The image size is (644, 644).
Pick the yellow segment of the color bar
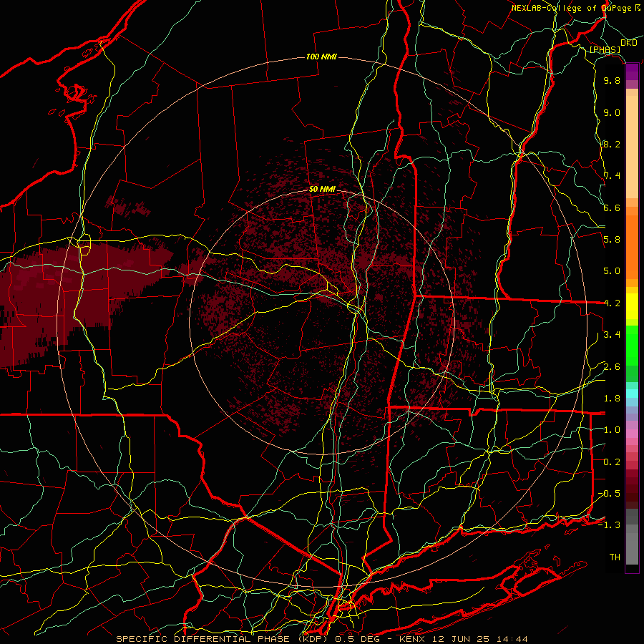[x=632, y=306]
